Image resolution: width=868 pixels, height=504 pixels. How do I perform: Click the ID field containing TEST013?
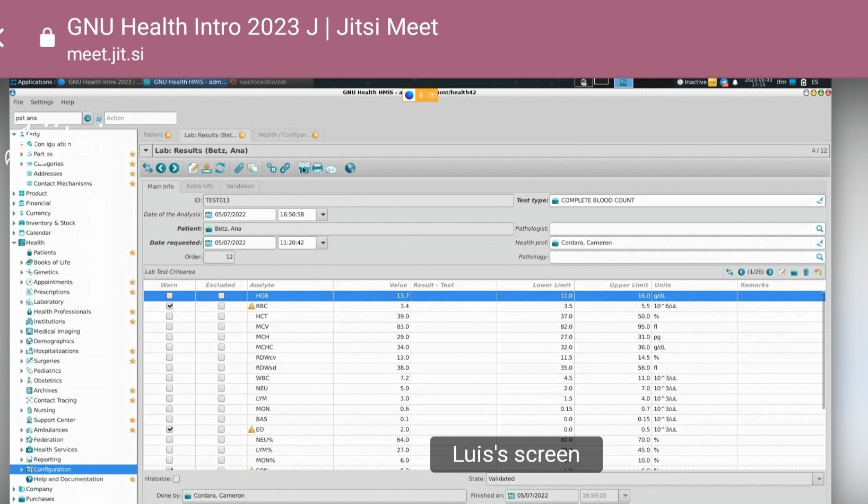pos(358,201)
